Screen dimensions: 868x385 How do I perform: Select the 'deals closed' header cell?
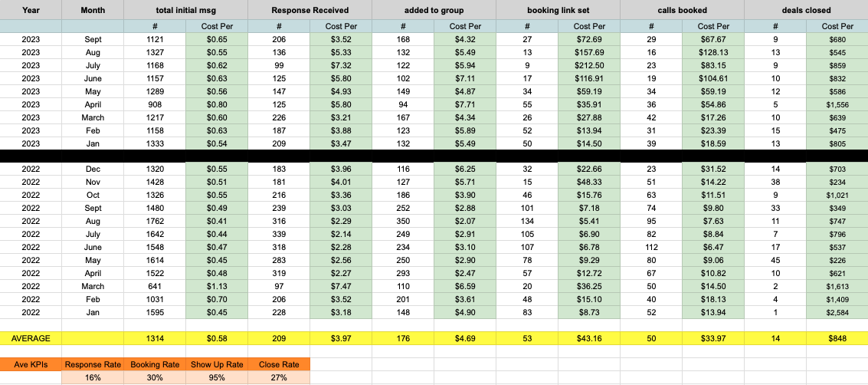coord(807,10)
